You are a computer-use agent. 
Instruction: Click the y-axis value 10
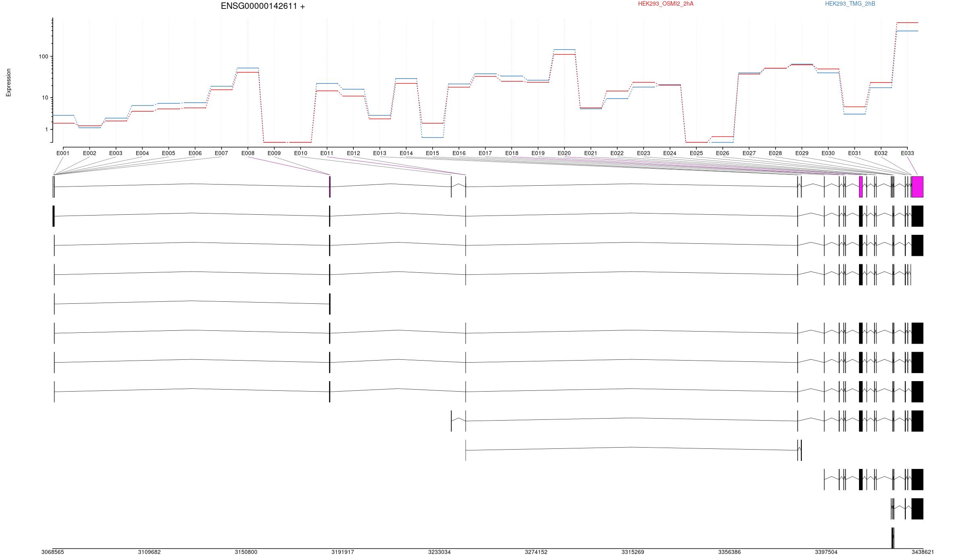45,97
